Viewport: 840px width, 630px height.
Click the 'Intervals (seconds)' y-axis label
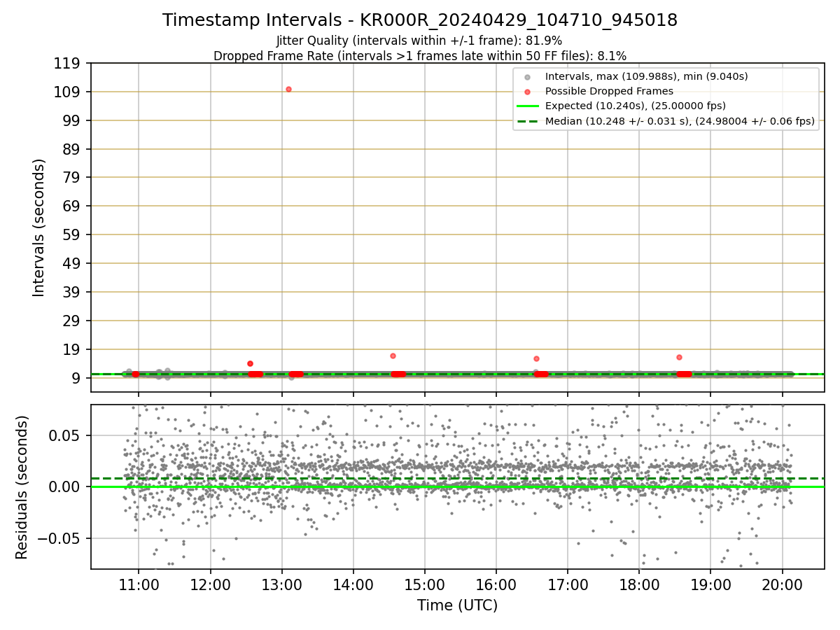[x=39, y=227]
